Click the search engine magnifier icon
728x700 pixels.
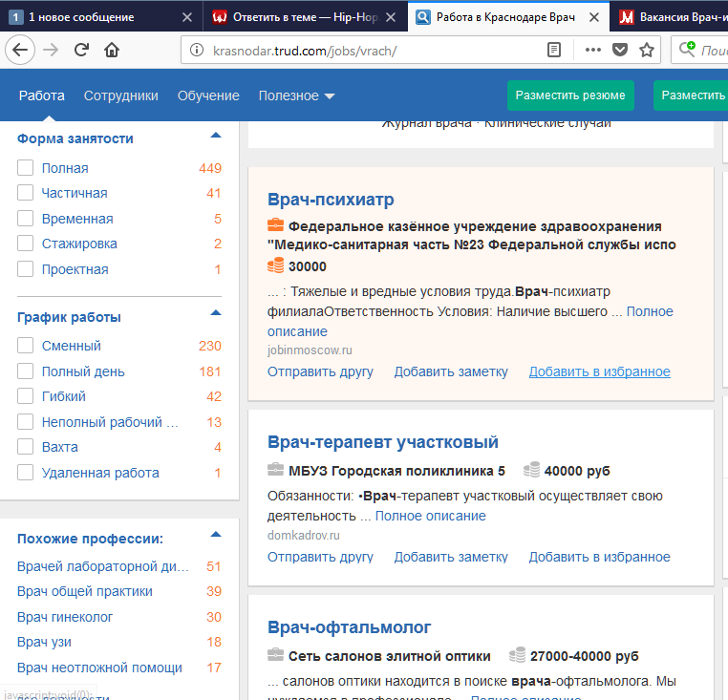687,49
